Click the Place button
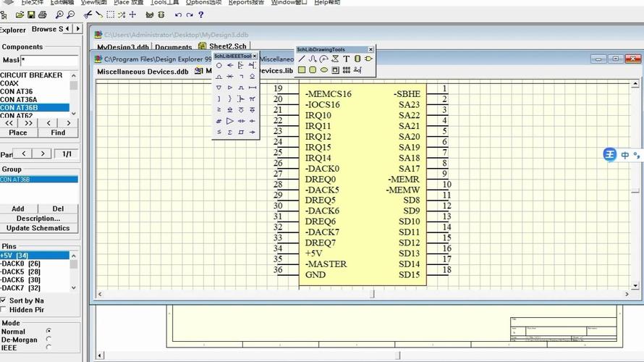Image resolution: width=644 pixels, height=362 pixels. (18, 132)
